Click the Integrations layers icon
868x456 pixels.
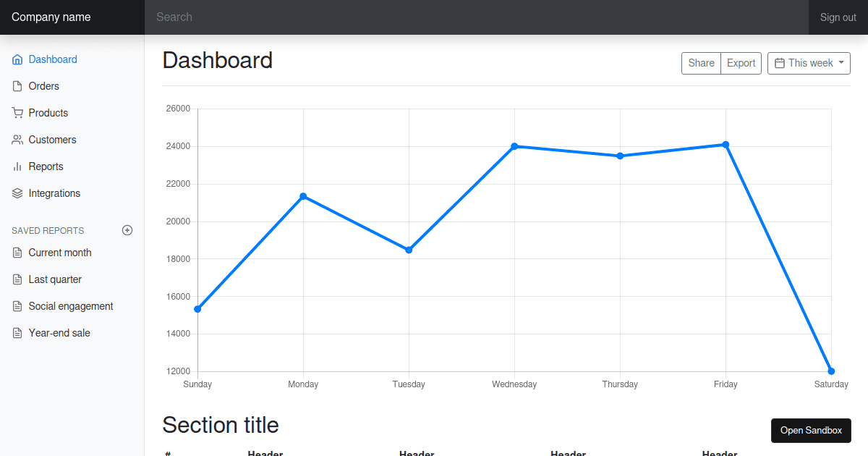[17, 194]
